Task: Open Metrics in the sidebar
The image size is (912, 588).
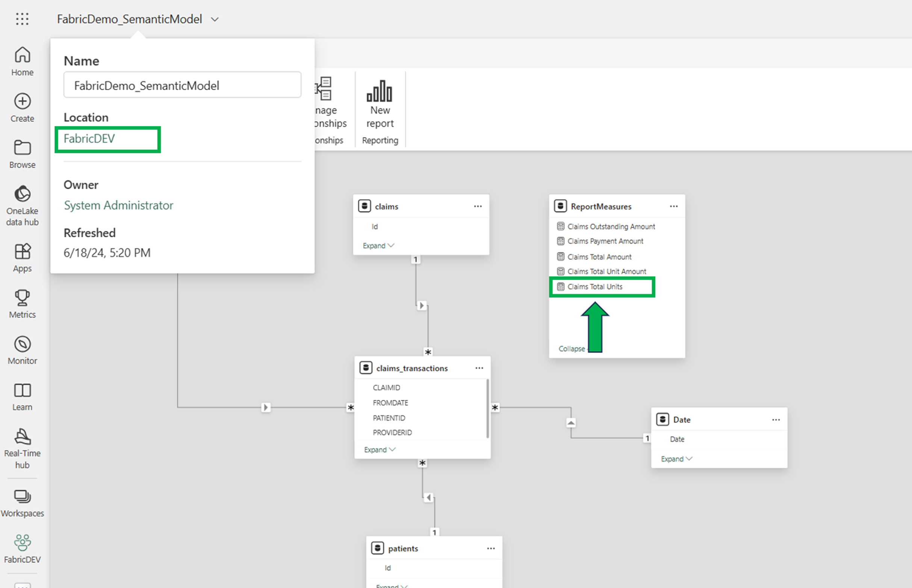Action: point(22,304)
